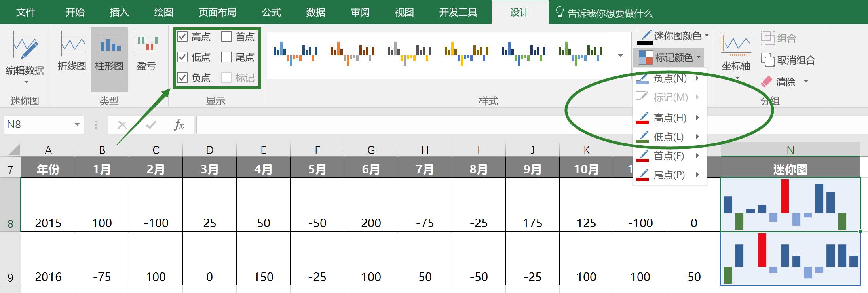
Task: Open 高点(H) color submenu
Action: pos(670,118)
